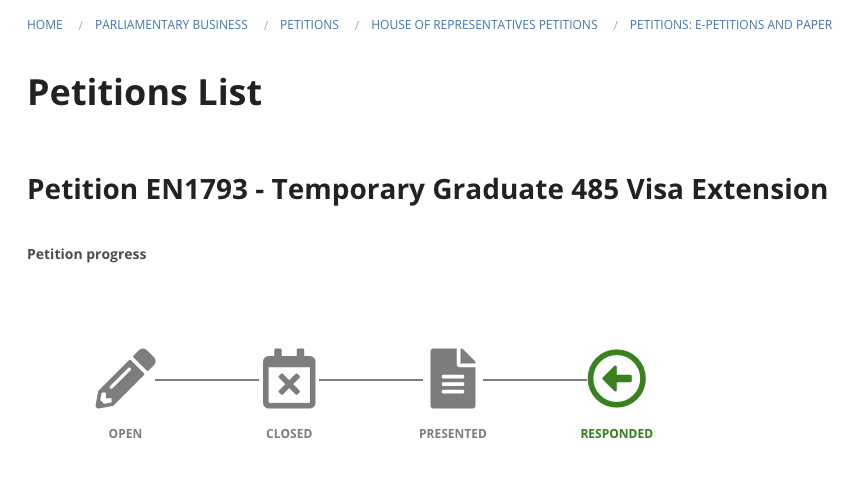845x493 pixels.
Task: Navigate to House of Representatives Petitions
Action: coord(484,25)
